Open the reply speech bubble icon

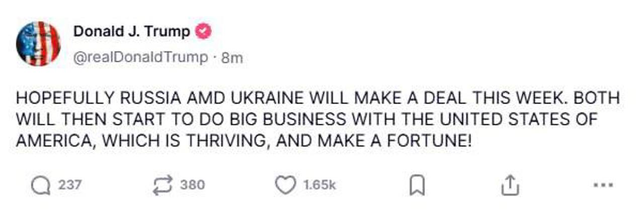point(41,185)
